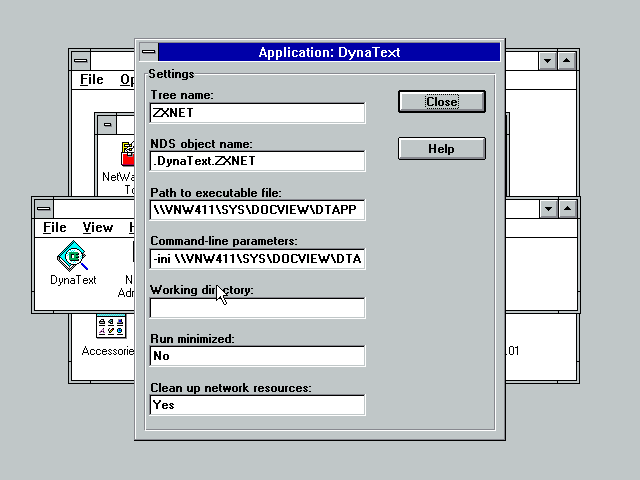Open Help for application settings
Screen dimensions: 640x480
(442, 149)
